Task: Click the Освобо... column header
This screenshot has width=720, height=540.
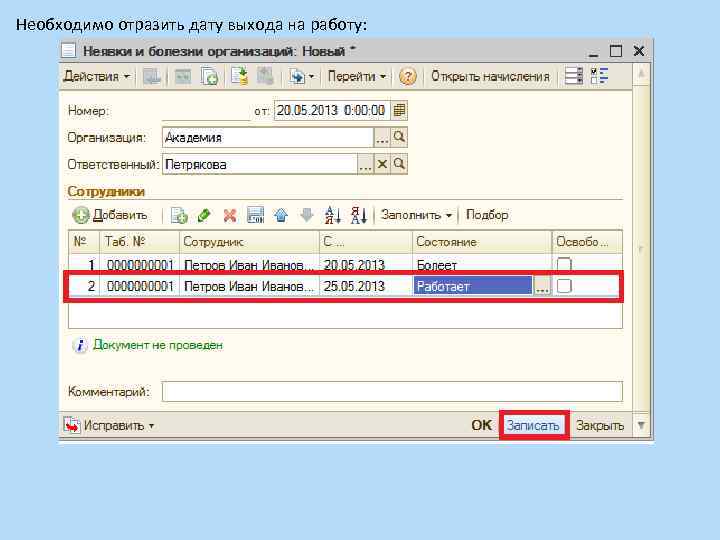Action: click(587, 242)
